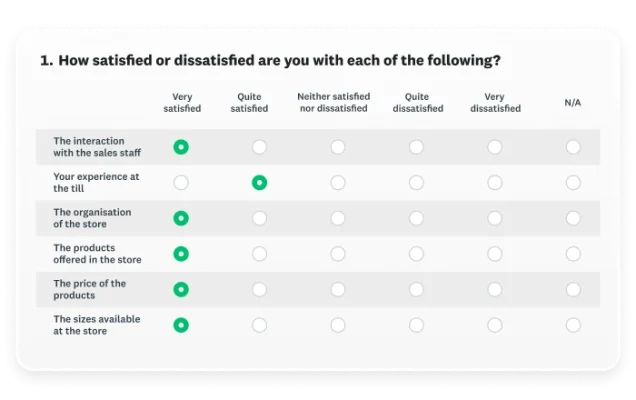Select N/A for interaction with the sales staff

[573, 147]
